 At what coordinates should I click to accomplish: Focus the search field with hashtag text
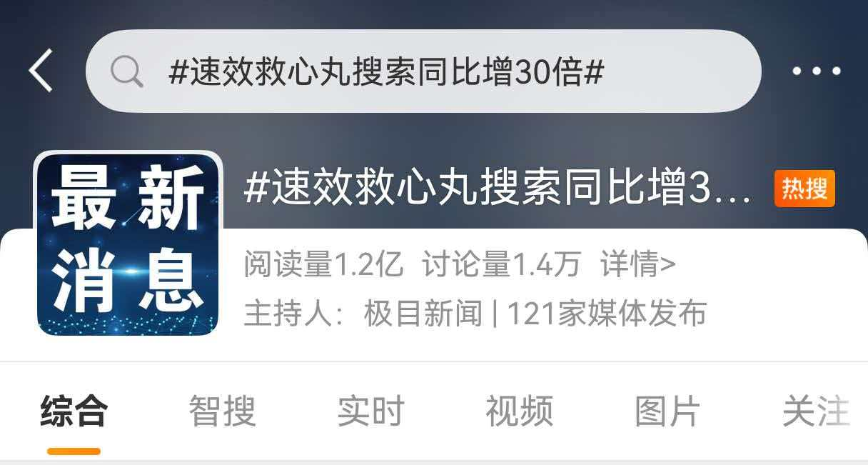point(423,71)
